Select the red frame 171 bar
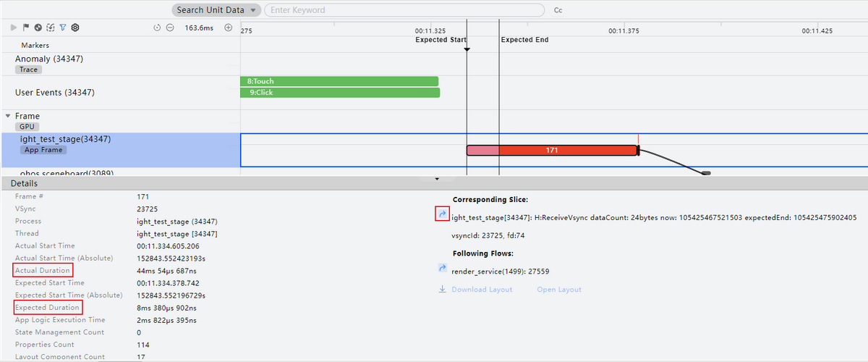The height and width of the screenshot is (362, 868). point(552,151)
